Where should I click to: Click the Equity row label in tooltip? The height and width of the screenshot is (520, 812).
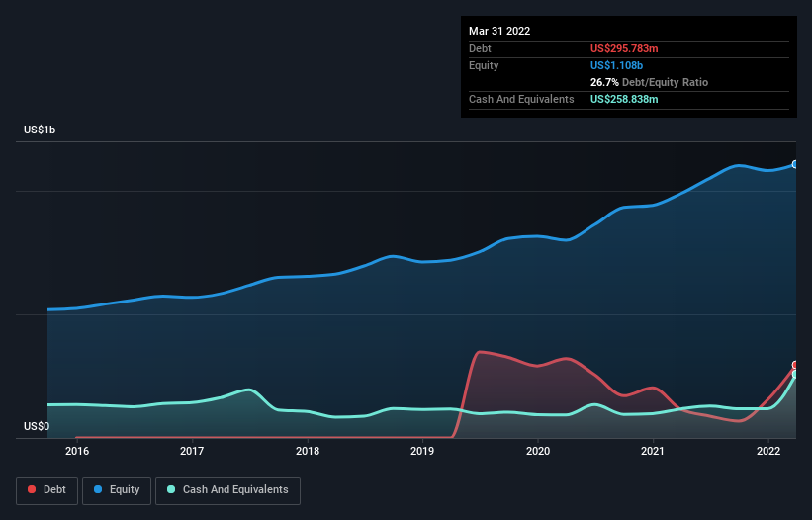(484, 65)
